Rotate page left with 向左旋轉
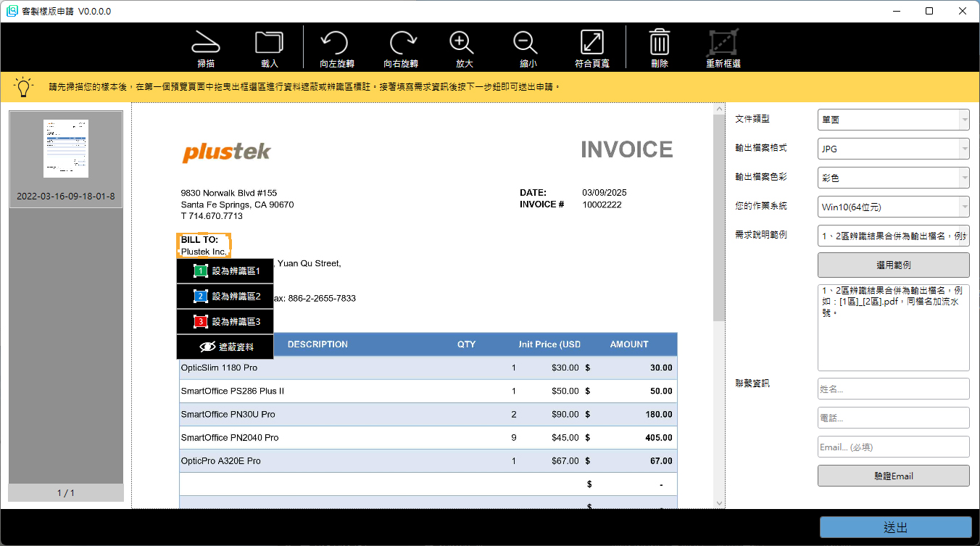980x546 pixels. 336,49
